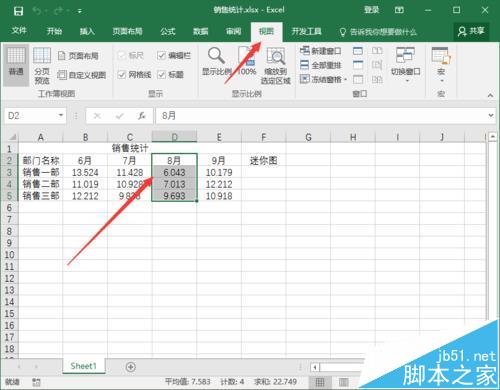
Task: Click the Page Layout status bar icon
Action: pos(343,382)
